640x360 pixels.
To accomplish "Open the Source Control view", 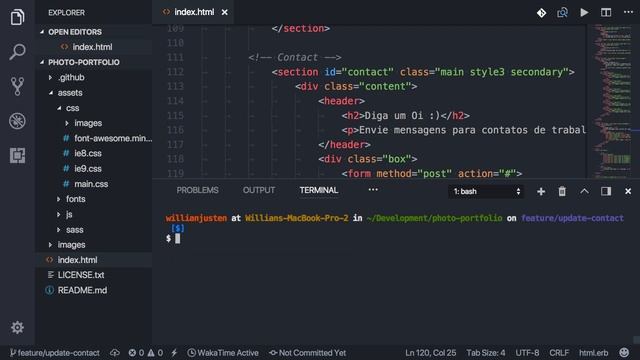I will click(17, 87).
